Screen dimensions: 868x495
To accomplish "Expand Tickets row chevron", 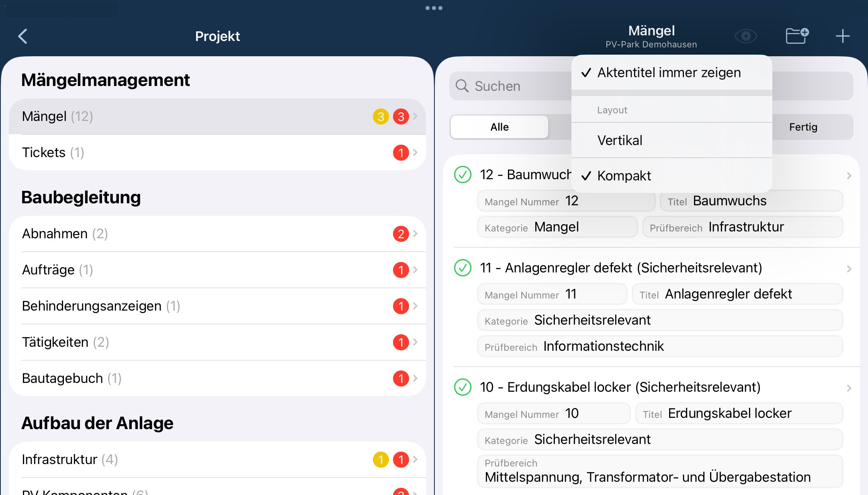I will pos(415,153).
